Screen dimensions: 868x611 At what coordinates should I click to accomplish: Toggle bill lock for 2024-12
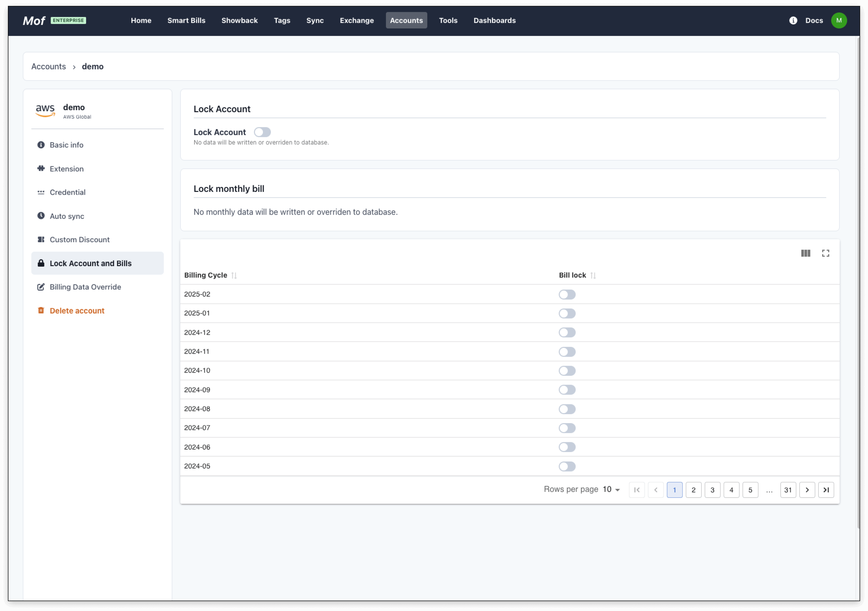pyautogui.click(x=567, y=332)
